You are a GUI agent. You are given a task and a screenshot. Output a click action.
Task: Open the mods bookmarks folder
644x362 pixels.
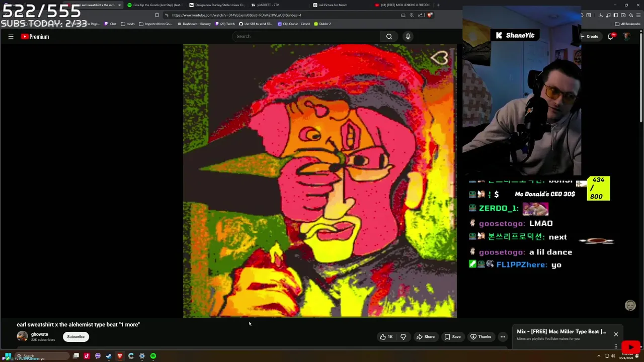[x=127, y=24]
